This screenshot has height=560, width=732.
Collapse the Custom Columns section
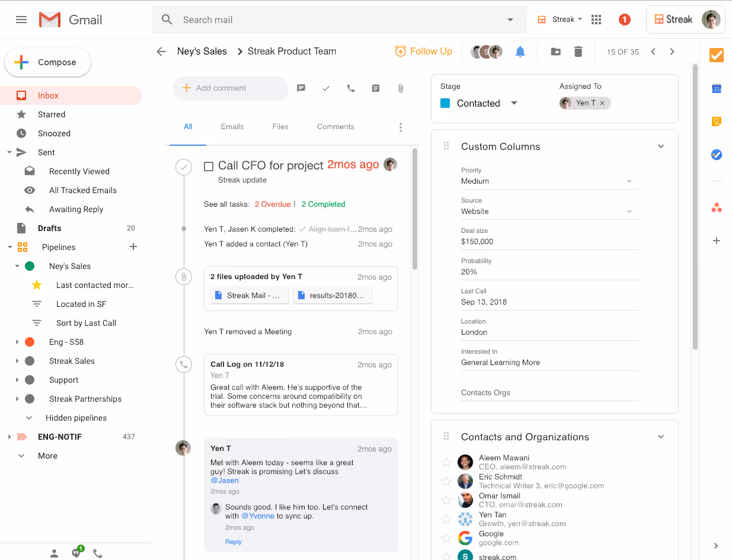[661, 146]
